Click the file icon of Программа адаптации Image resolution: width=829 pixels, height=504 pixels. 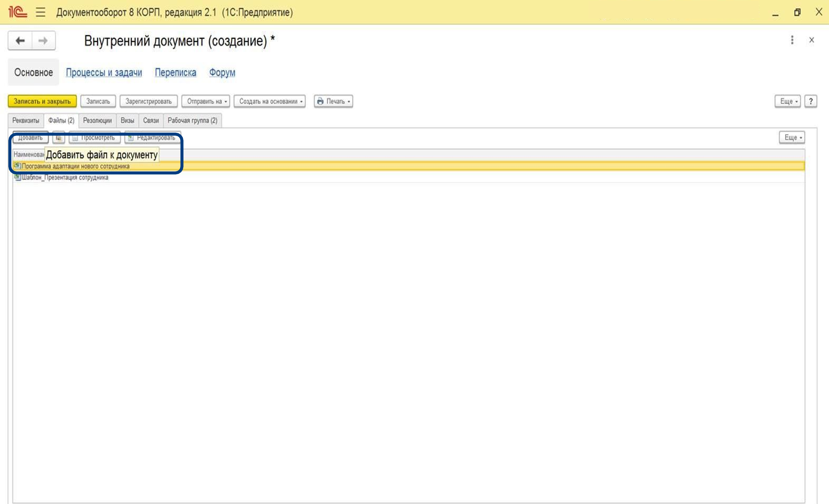point(18,166)
